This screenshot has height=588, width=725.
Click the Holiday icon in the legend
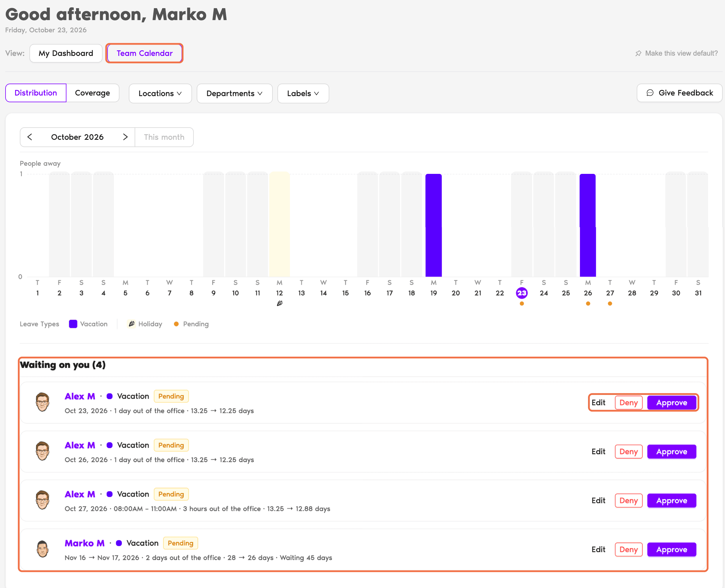(x=131, y=324)
